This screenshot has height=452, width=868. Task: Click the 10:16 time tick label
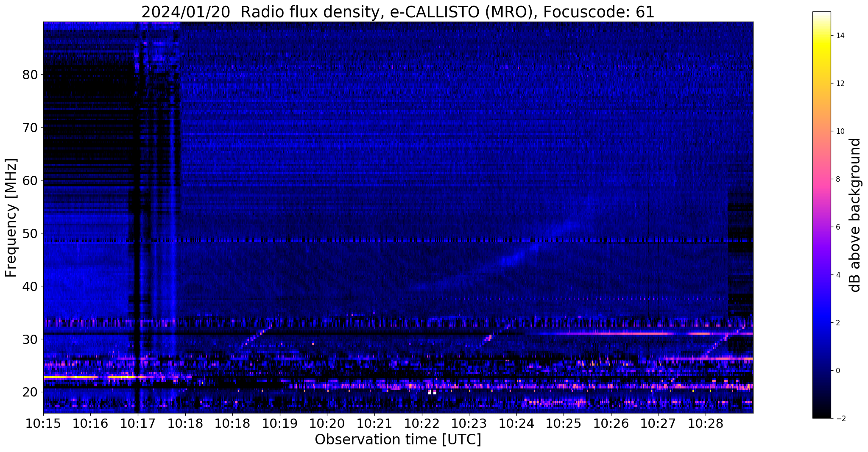pyautogui.click(x=90, y=424)
